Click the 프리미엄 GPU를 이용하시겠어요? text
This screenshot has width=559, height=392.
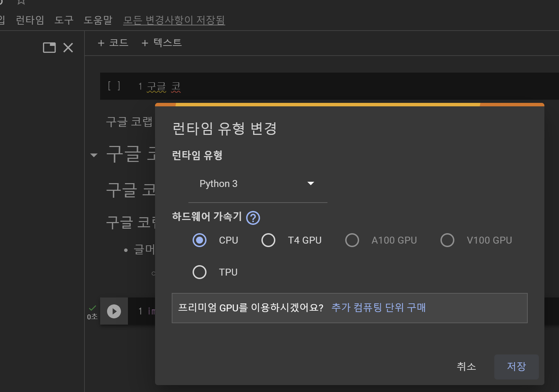point(251,308)
